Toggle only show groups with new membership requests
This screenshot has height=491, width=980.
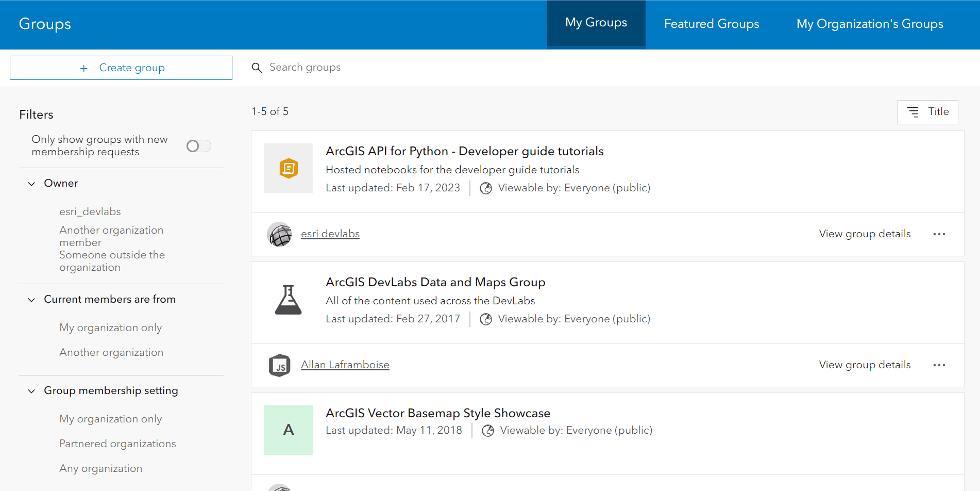(198, 146)
